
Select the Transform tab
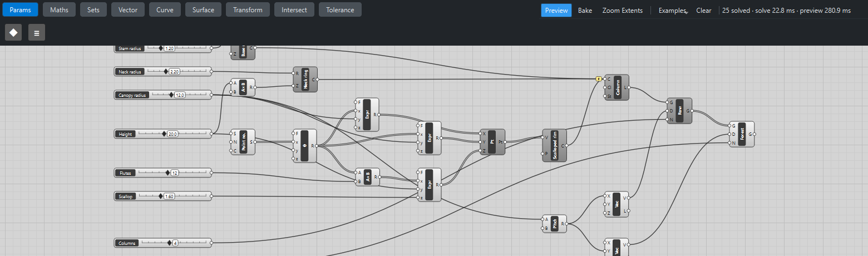click(x=248, y=9)
